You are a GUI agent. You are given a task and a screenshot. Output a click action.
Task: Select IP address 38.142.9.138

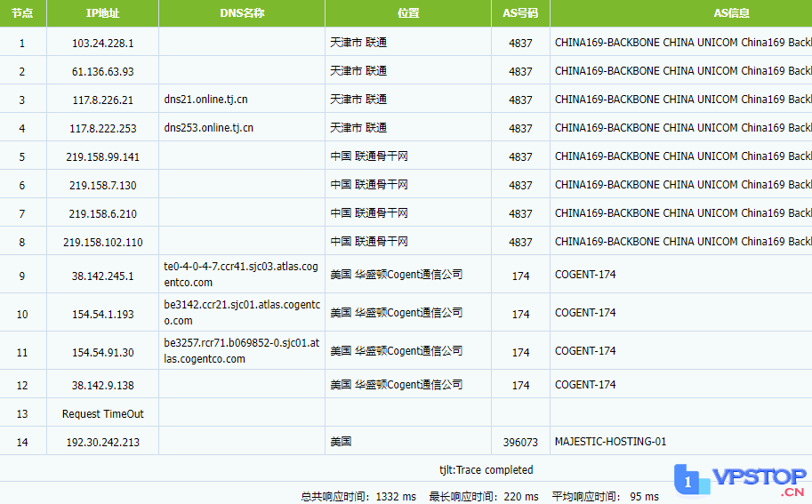coord(102,386)
